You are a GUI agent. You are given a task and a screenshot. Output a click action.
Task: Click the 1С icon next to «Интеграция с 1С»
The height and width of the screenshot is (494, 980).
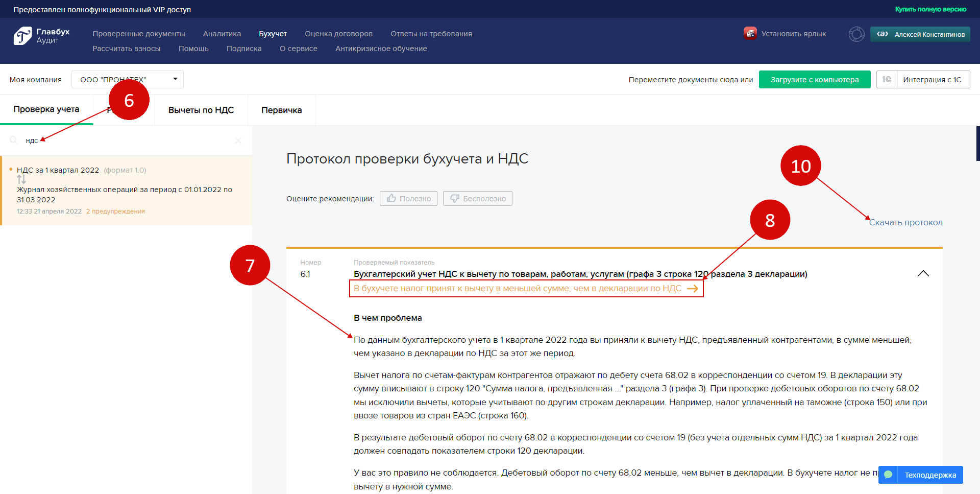(887, 79)
